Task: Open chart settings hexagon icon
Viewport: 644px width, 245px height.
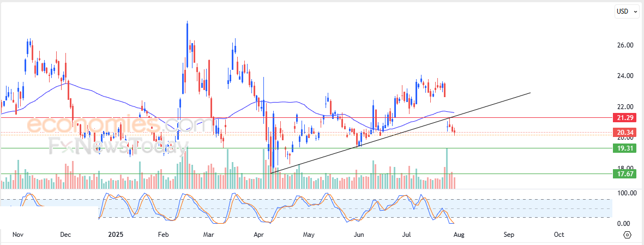Action: [627, 235]
